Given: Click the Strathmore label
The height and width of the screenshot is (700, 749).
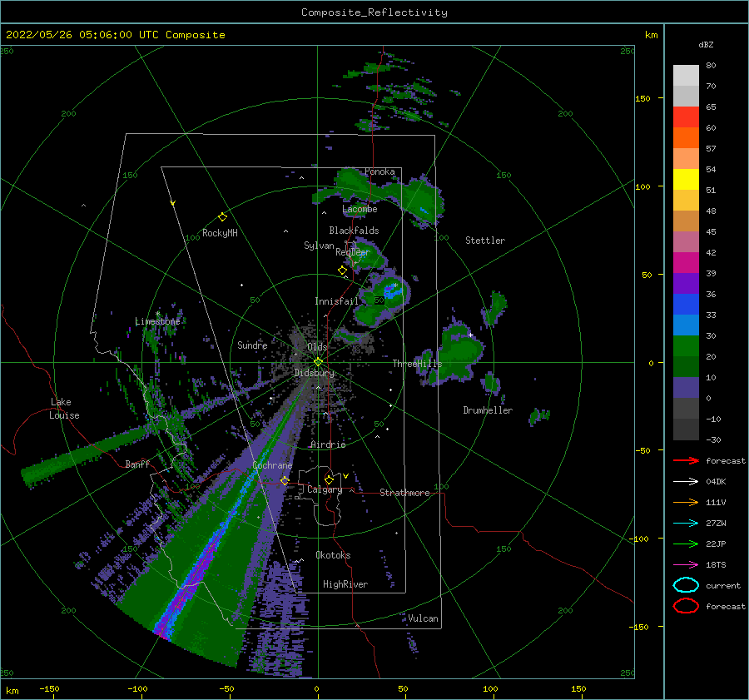Looking at the screenshot, I should click(x=404, y=493).
